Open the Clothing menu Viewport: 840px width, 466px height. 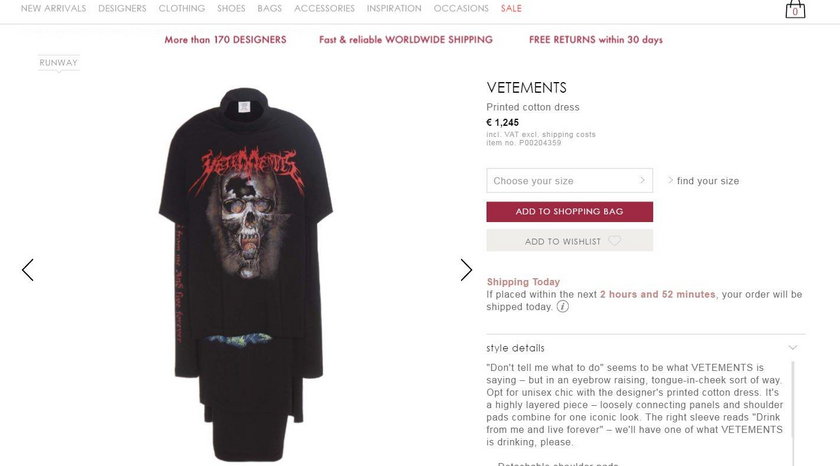(182, 9)
